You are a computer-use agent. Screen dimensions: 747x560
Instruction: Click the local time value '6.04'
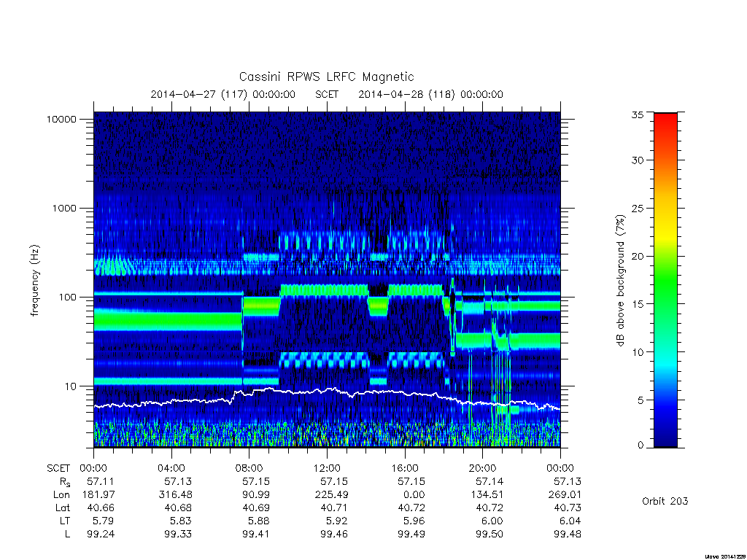pos(570,521)
